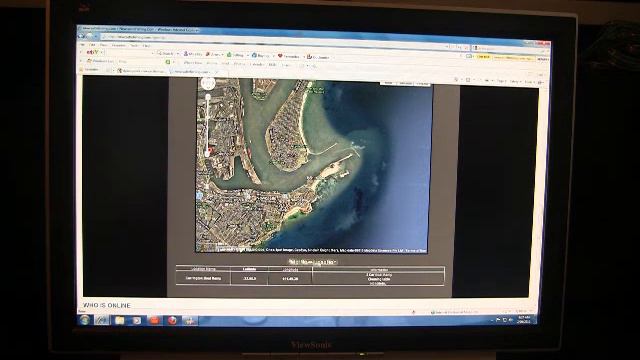Open My eBay from the toolbar
This screenshot has height=360, width=640.
[193, 54]
